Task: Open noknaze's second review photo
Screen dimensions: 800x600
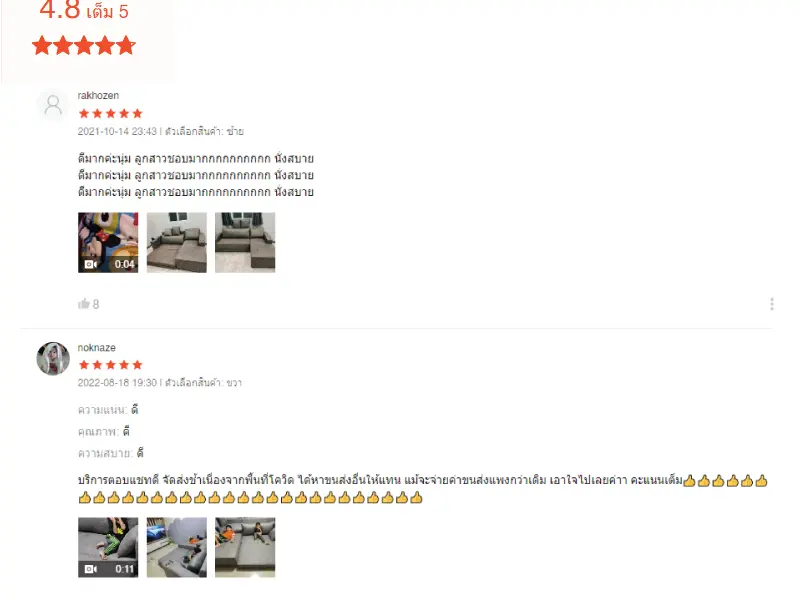Action: pyautogui.click(x=177, y=547)
